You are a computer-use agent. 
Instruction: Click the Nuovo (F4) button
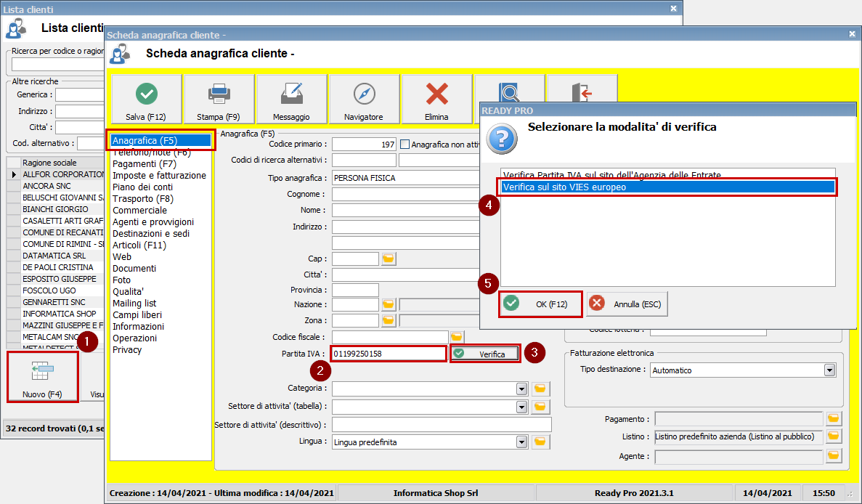(43, 376)
